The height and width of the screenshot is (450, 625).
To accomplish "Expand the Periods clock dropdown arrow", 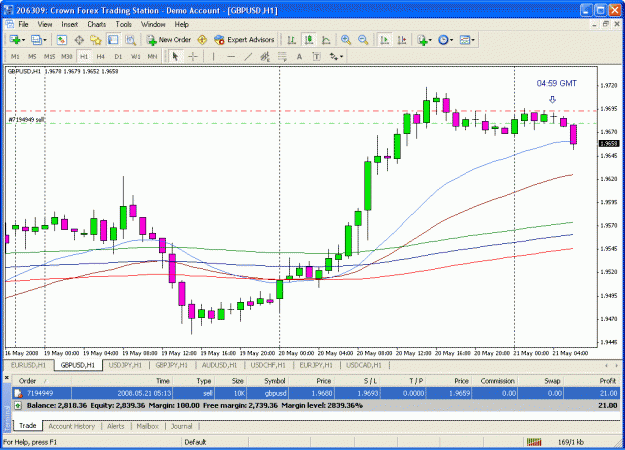I will tap(451, 40).
